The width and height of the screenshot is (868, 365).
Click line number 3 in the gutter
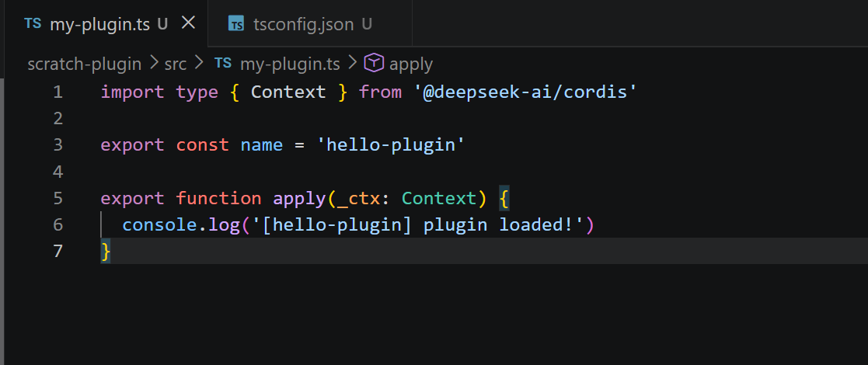click(58, 145)
